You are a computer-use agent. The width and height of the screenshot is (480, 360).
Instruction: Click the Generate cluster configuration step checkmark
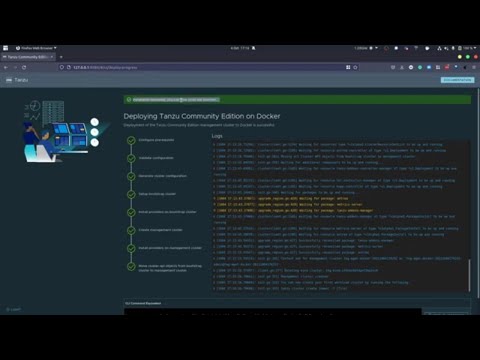[x=131, y=176]
